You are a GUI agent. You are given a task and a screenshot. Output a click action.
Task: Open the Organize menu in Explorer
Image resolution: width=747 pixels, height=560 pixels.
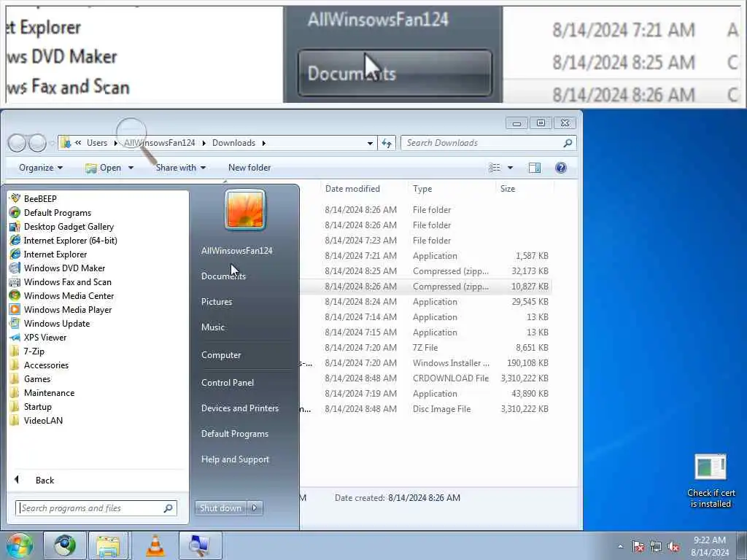41,168
